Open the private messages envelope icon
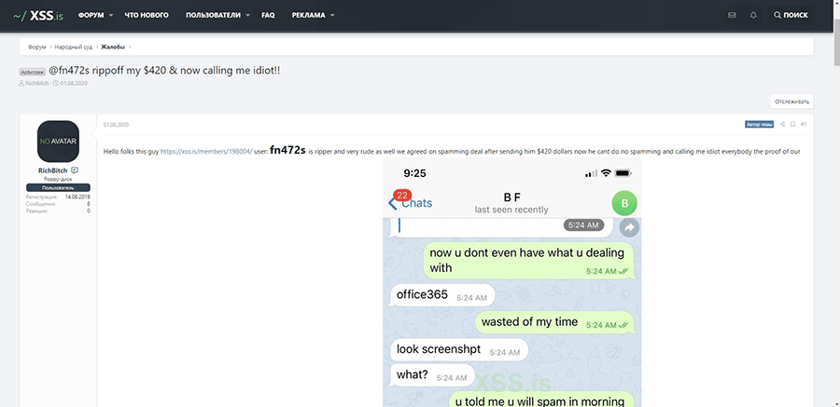This screenshot has height=407, width=840. [x=732, y=16]
